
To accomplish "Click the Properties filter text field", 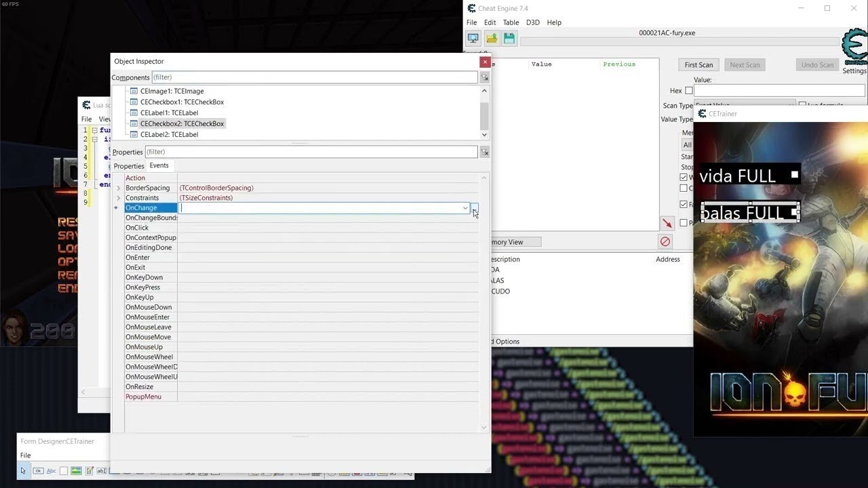I will click(x=311, y=152).
